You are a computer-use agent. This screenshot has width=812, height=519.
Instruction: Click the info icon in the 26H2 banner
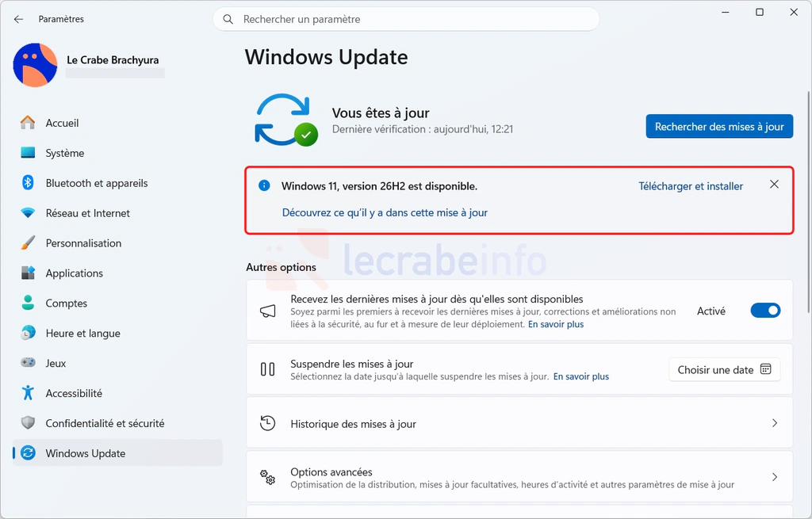click(x=264, y=185)
